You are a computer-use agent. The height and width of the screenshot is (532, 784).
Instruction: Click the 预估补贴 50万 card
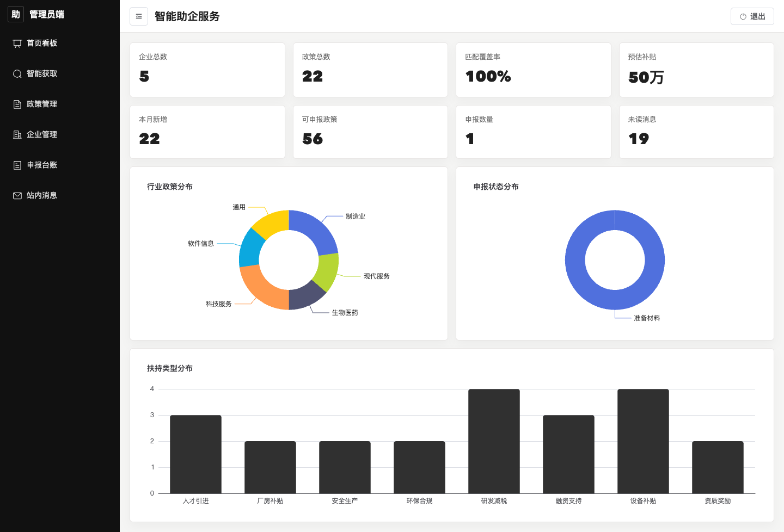point(696,70)
